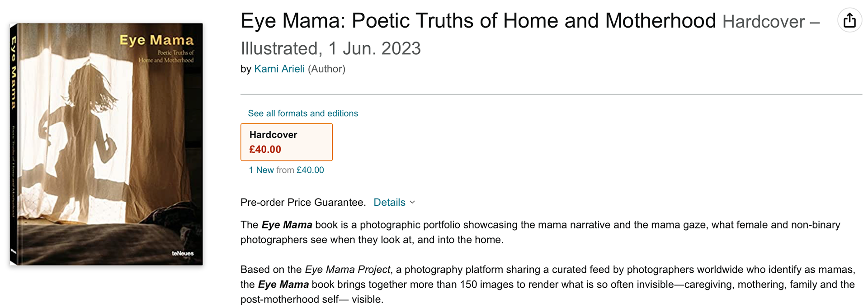Click the (Author) label after the name
Viewport: 868px width, 308px height.
pos(326,69)
